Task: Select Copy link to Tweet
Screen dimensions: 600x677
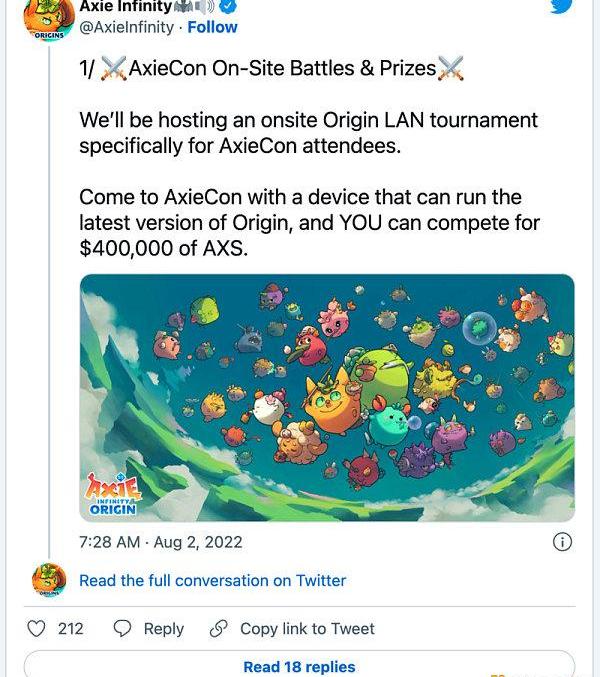Action: coord(307,629)
